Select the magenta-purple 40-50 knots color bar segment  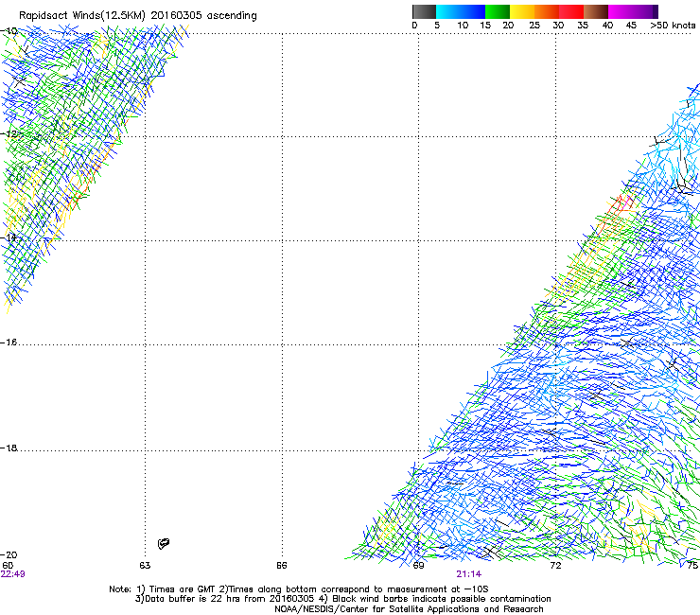[x=633, y=11]
